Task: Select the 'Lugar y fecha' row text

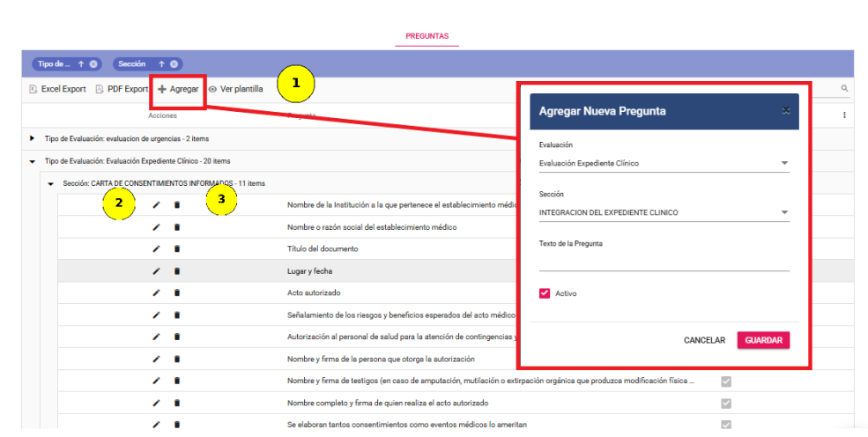Action: pos(310,271)
